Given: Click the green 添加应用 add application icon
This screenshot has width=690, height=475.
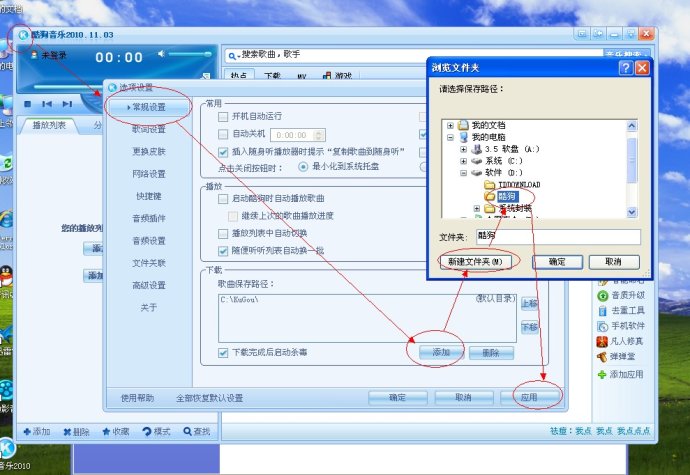Looking at the screenshot, I should [x=602, y=375].
